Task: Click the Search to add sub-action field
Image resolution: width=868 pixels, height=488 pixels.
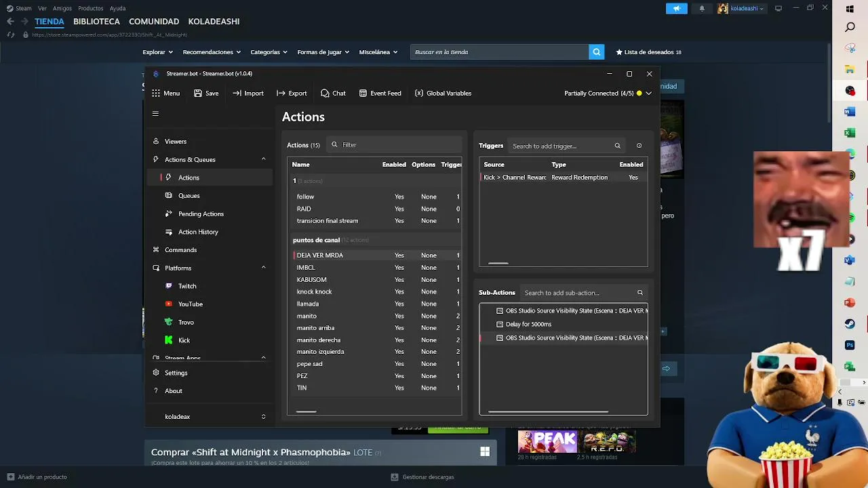Action: click(583, 293)
